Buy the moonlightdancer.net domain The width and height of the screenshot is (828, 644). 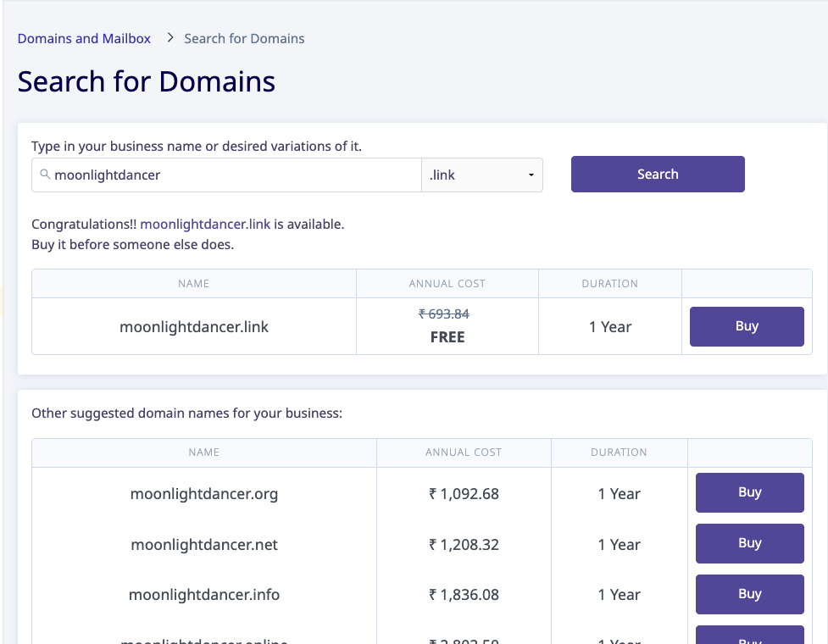click(x=749, y=543)
